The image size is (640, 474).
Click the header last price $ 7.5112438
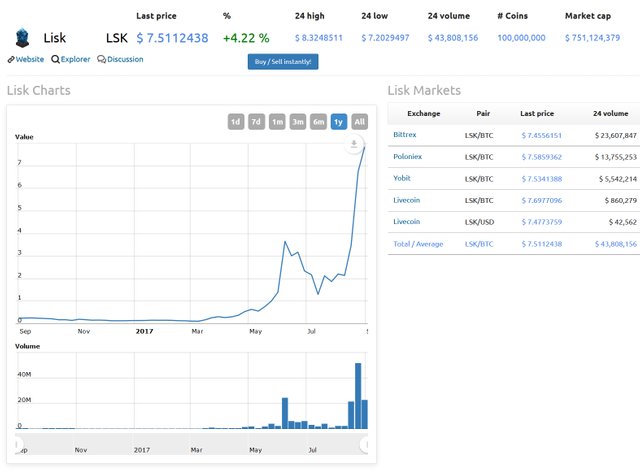172,38
